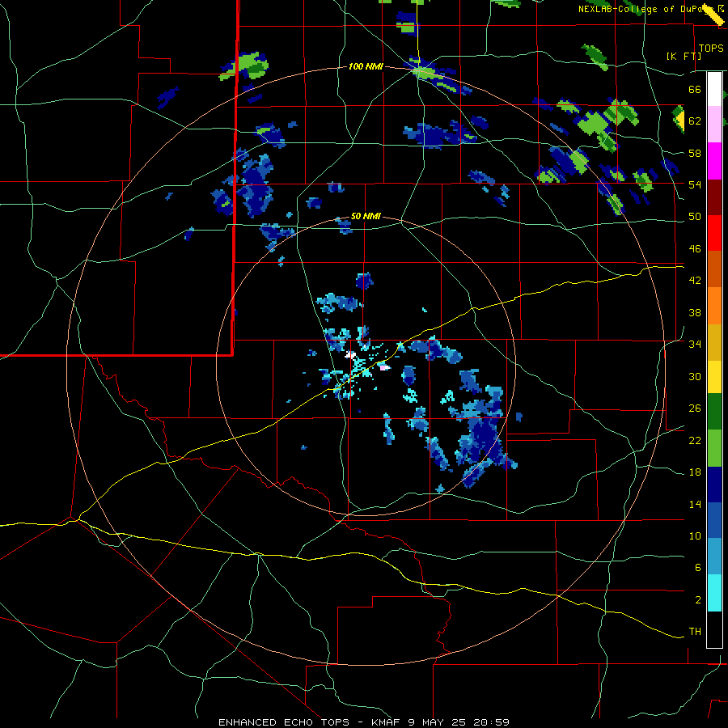The width and height of the screenshot is (728, 728).
Task: Click the TOPS legend title
Action: tap(711, 48)
